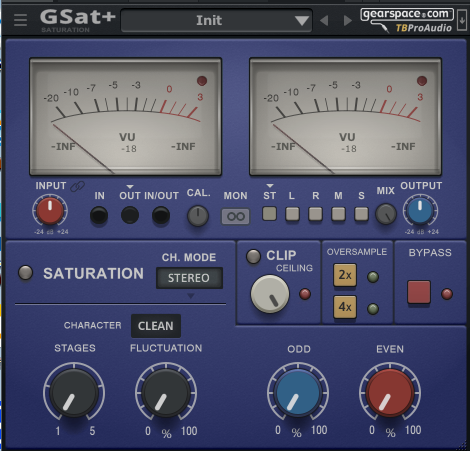Click the small triangle above ST label
This screenshot has height=451, width=470.
270,186
